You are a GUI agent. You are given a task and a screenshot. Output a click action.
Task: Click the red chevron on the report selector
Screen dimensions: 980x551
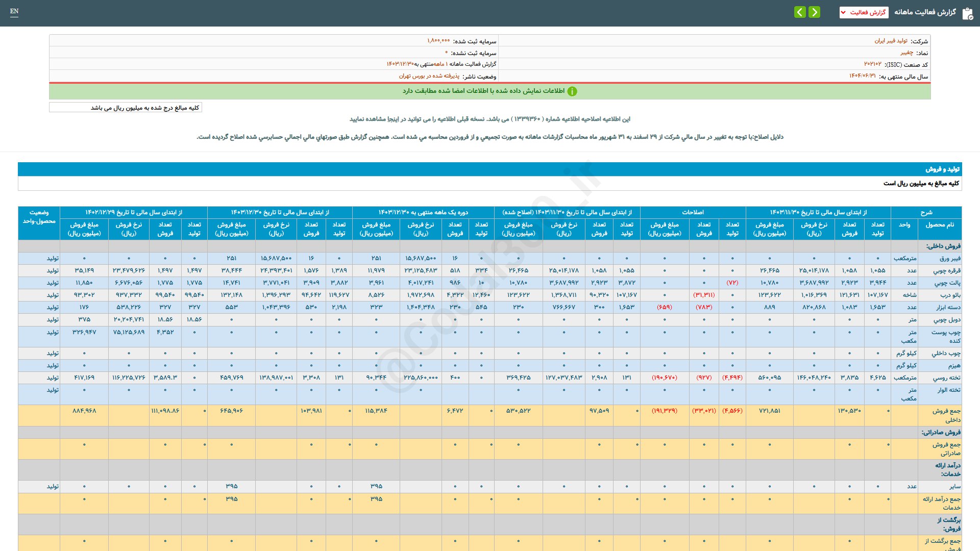843,12
